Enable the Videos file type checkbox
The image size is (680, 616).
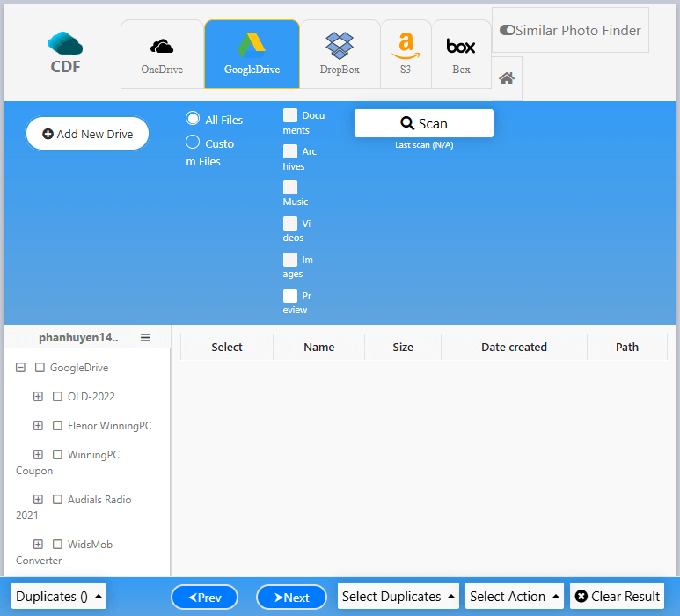point(290,224)
